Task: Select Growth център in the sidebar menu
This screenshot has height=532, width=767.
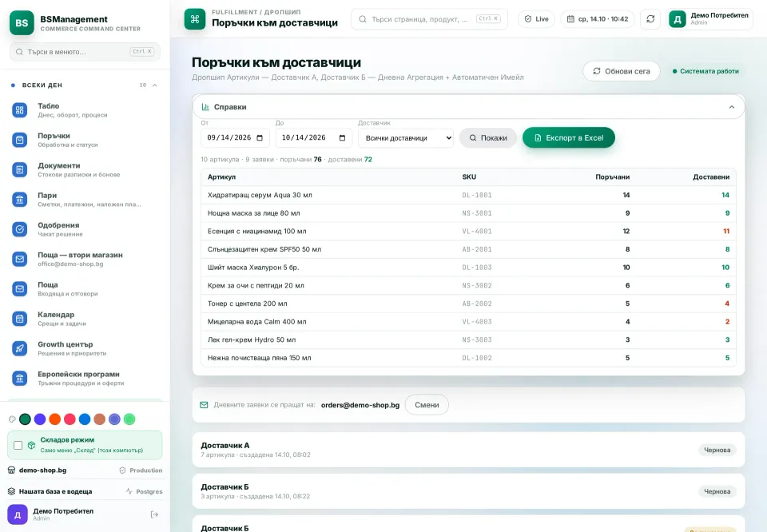Action: (x=85, y=348)
